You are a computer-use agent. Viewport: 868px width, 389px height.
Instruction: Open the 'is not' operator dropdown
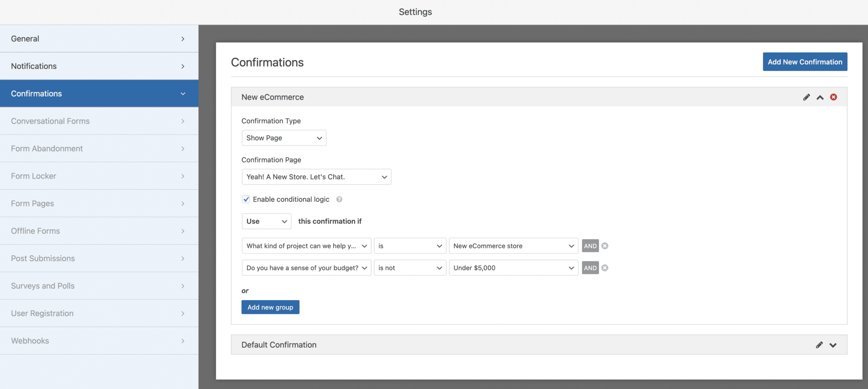(409, 268)
